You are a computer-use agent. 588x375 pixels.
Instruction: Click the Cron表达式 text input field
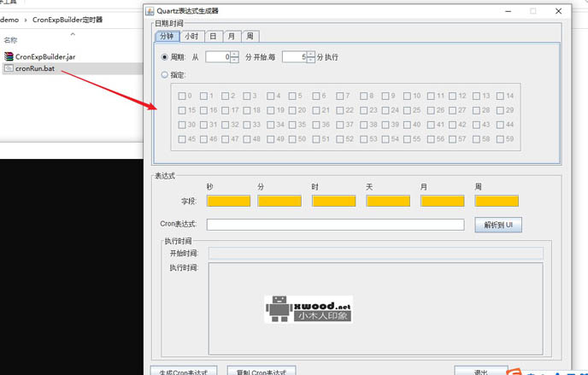pos(335,225)
